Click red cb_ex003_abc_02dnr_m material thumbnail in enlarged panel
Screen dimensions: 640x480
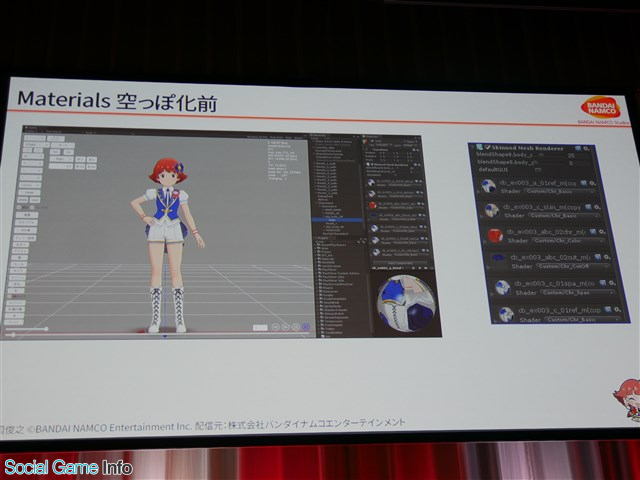[x=496, y=236]
